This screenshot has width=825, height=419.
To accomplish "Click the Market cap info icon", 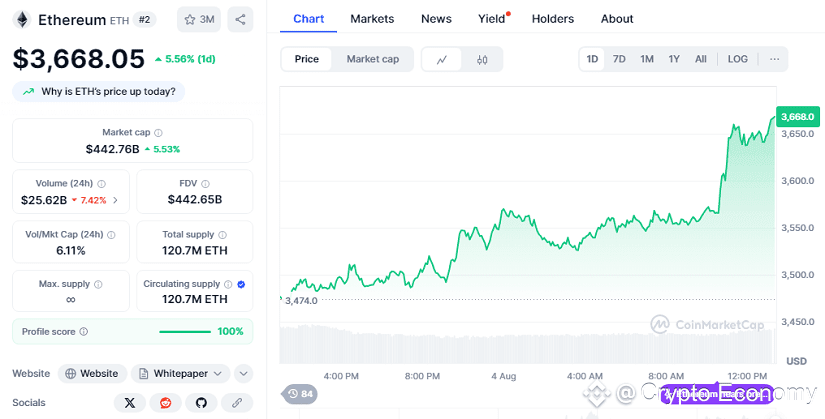I will pyautogui.click(x=158, y=133).
